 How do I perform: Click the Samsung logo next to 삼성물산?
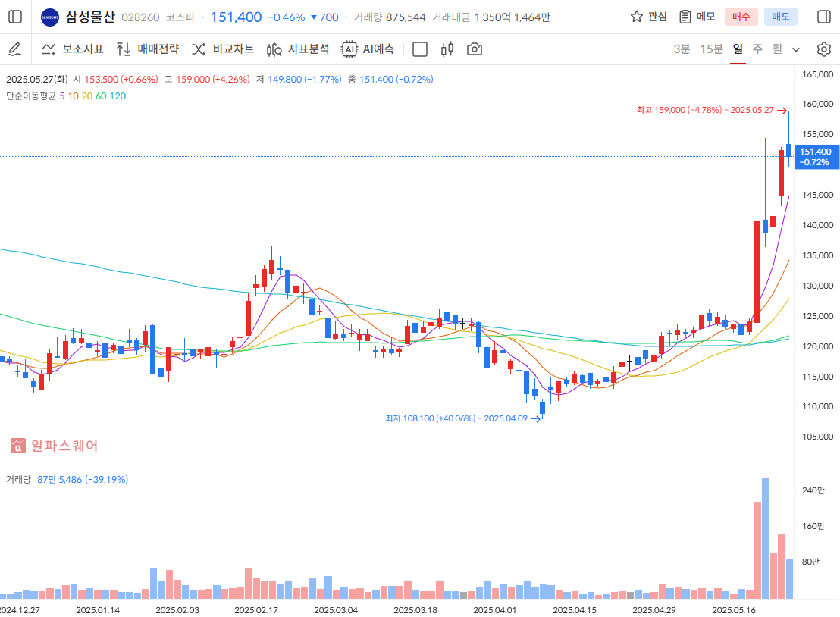[50, 17]
